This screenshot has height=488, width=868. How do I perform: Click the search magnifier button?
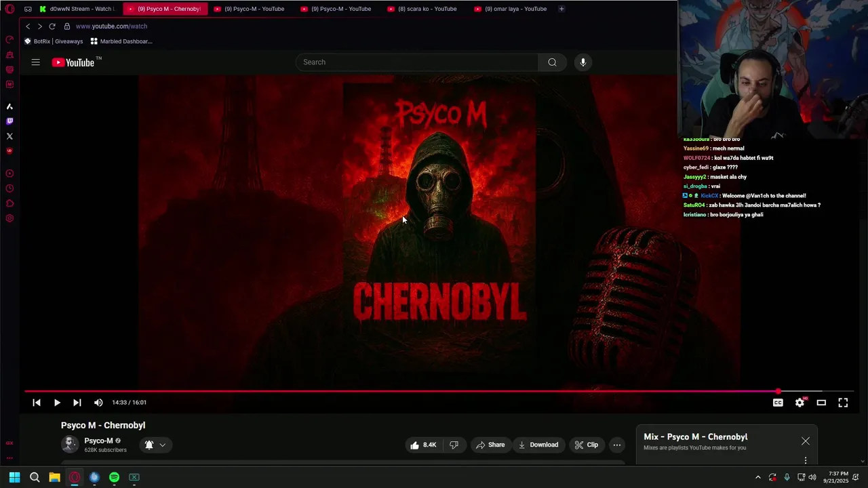coord(552,62)
